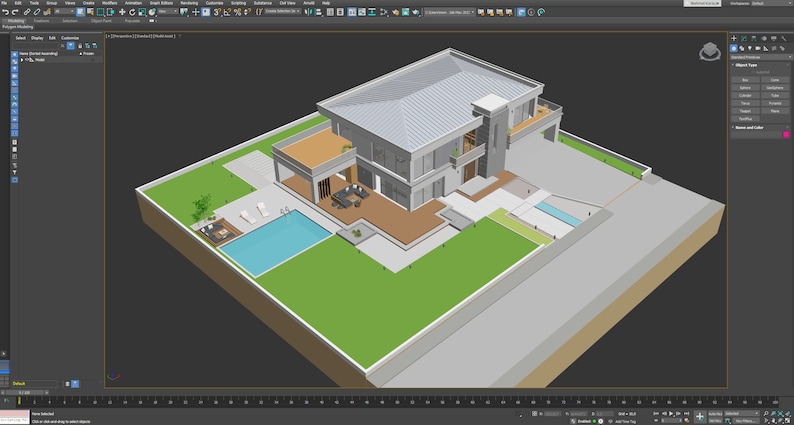Open the Create panel tab

click(x=734, y=38)
